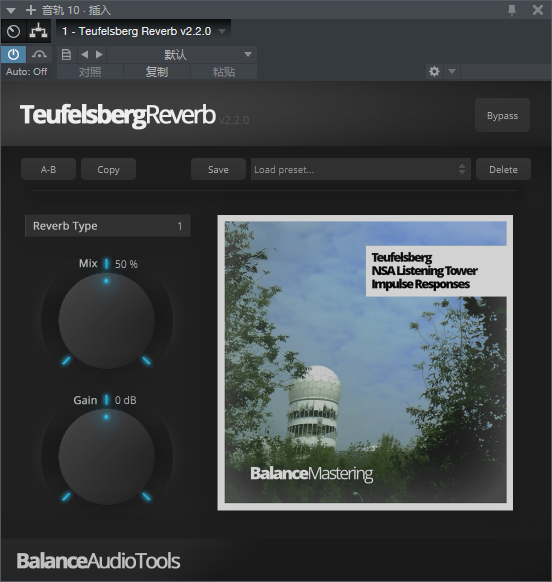Viewport: 552px width, 582px height.
Task: Click the Mix knob
Action: pos(107,321)
